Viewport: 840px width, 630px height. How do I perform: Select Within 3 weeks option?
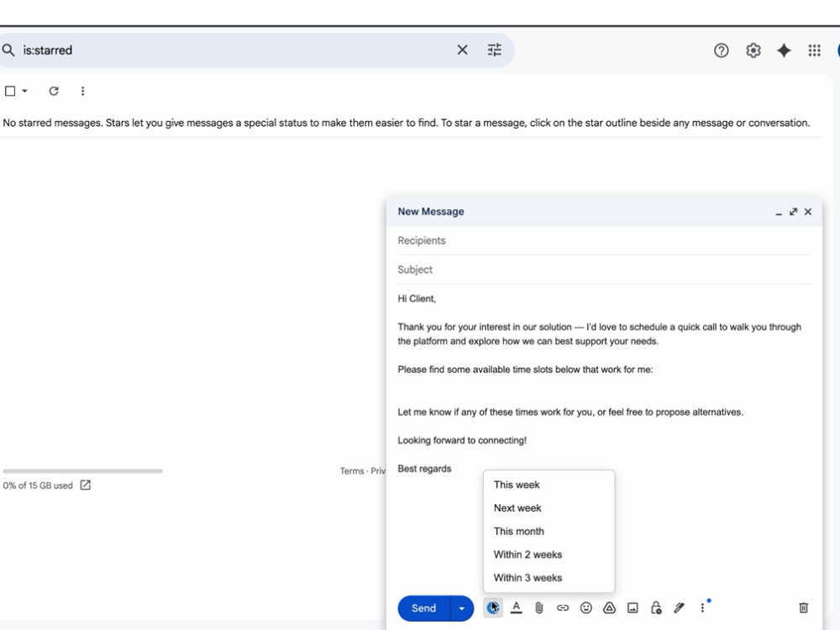coord(549,578)
